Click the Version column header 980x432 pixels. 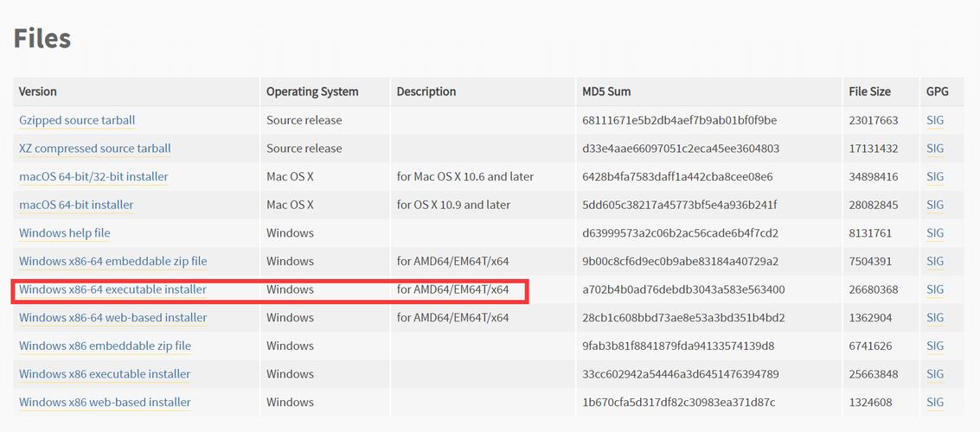pos(37,92)
